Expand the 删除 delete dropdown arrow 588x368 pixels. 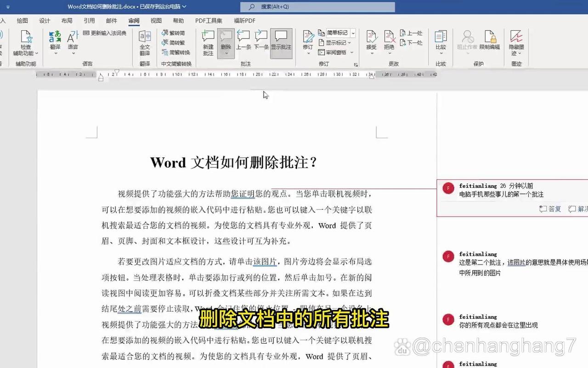click(226, 53)
